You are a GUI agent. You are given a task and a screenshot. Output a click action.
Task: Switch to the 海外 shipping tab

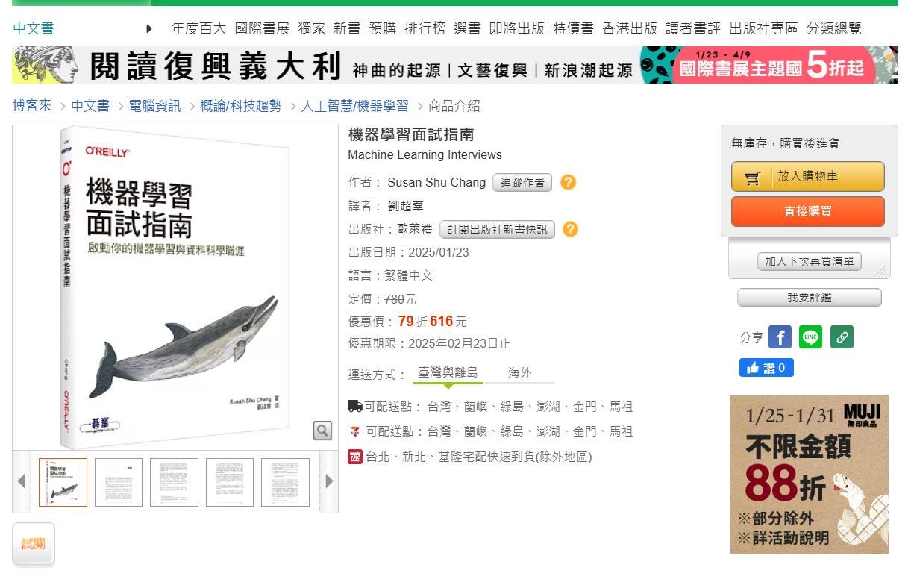pos(520,372)
